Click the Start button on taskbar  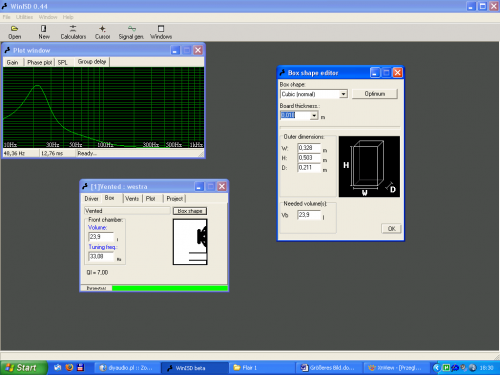pyautogui.click(x=23, y=368)
